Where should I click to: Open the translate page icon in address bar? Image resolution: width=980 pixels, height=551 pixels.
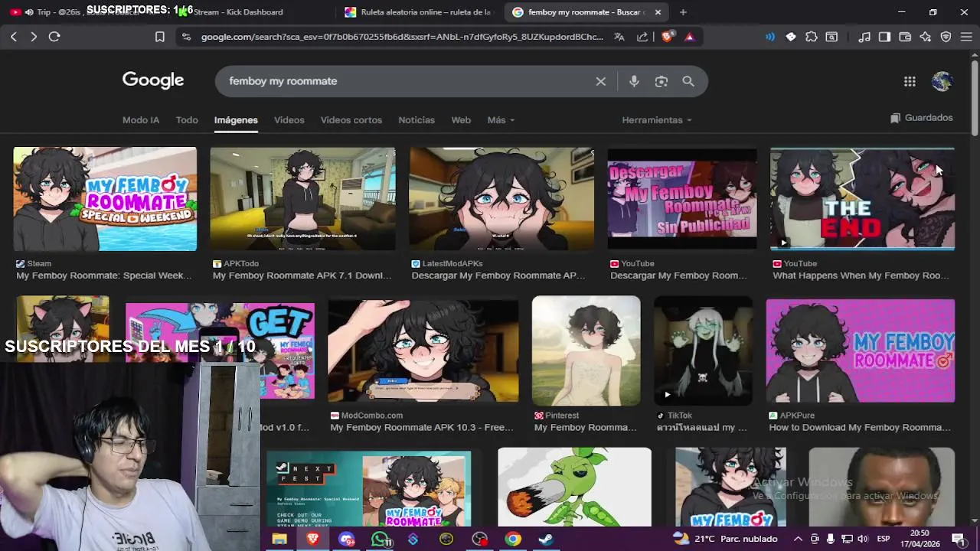pyautogui.click(x=619, y=37)
